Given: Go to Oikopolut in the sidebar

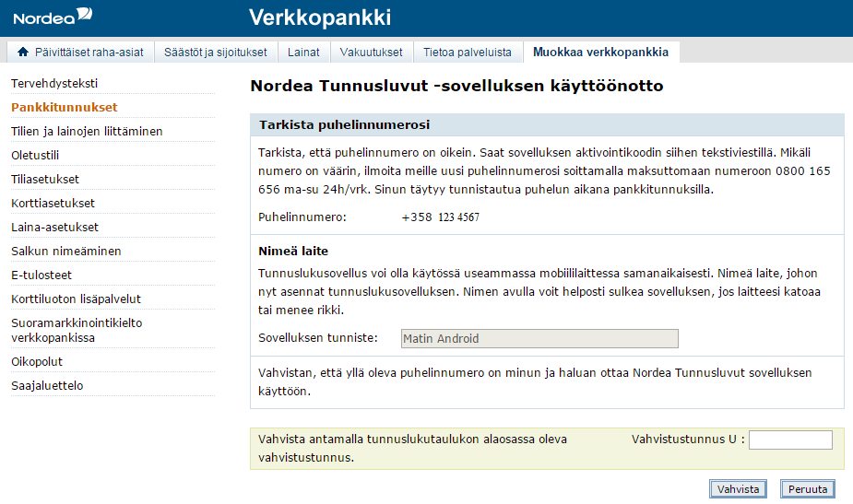Looking at the screenshot, I should (x=37, y=361).
